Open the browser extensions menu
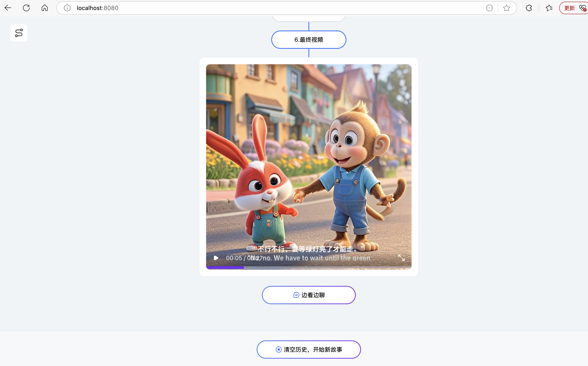 [x=529, y=8]
